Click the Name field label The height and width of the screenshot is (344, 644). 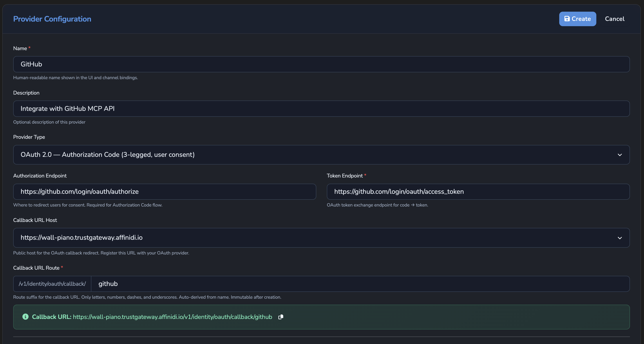coord(20,48)
